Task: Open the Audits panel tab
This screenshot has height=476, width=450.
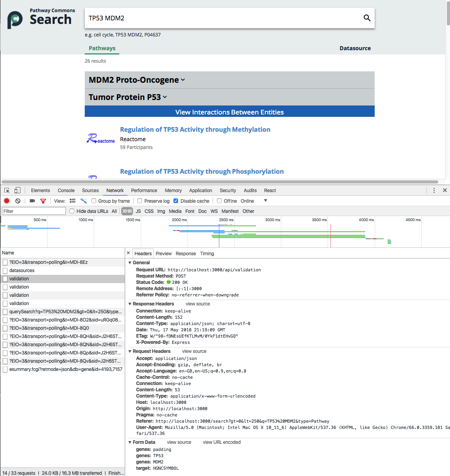Action: [250, 191]
